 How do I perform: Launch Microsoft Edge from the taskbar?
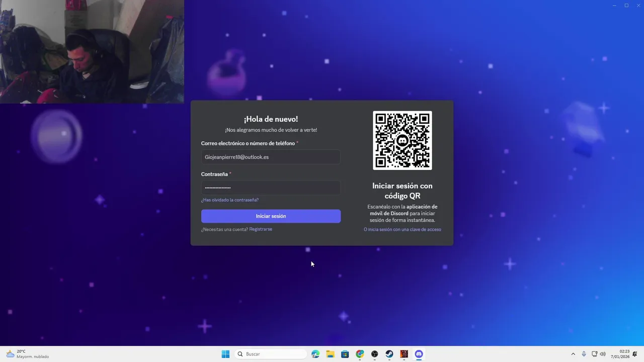[315, 354]
